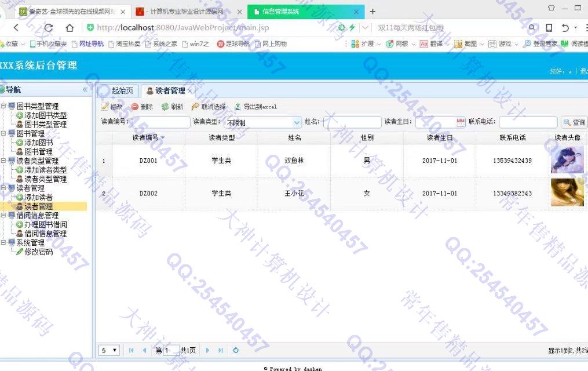Click the red 删除 delete icon
The image size is (588, 371).
click(x=135, y=107)
